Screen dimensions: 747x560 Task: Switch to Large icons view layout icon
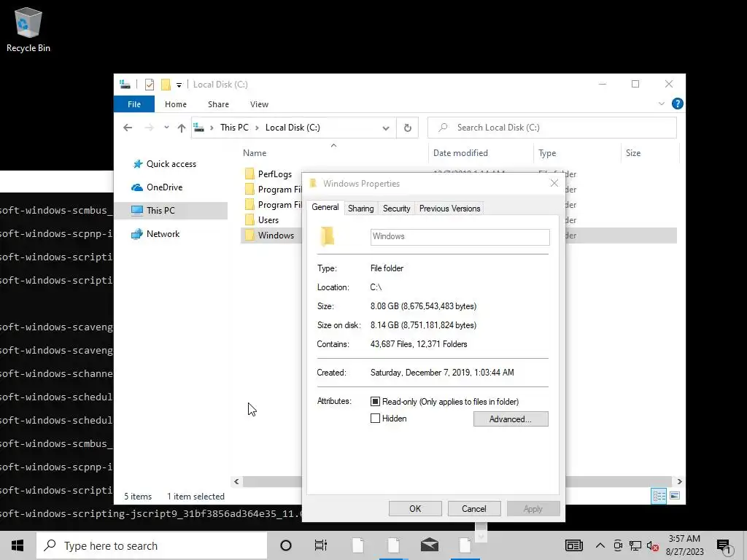pyautogui.click(x=675, y=496)
